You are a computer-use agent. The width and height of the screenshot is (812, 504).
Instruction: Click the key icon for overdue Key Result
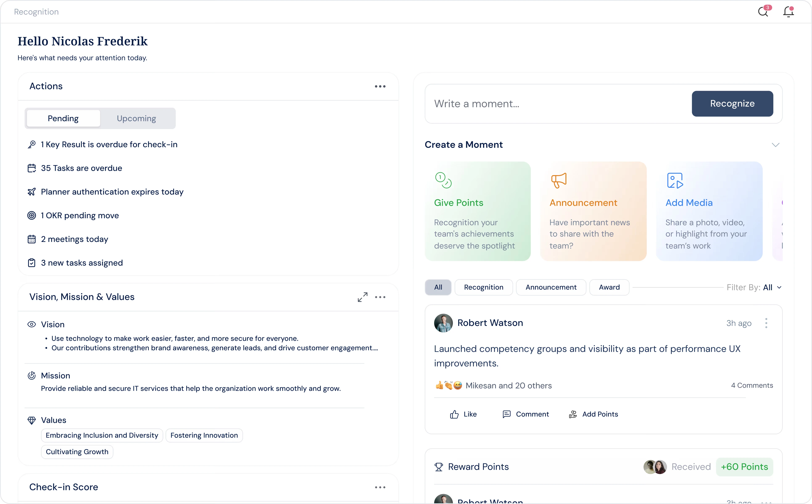pos(32,145)
